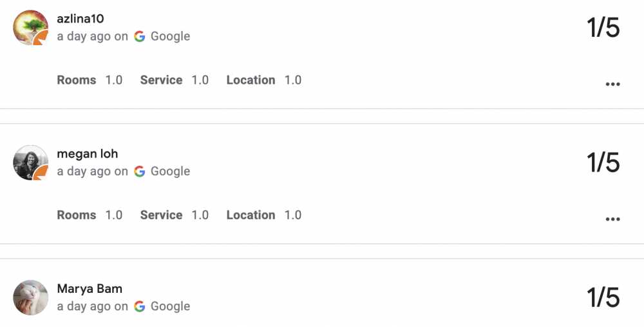Open megan loh reviewer name
The width and height of the screenshot is (644, 327).
[88, 154]
